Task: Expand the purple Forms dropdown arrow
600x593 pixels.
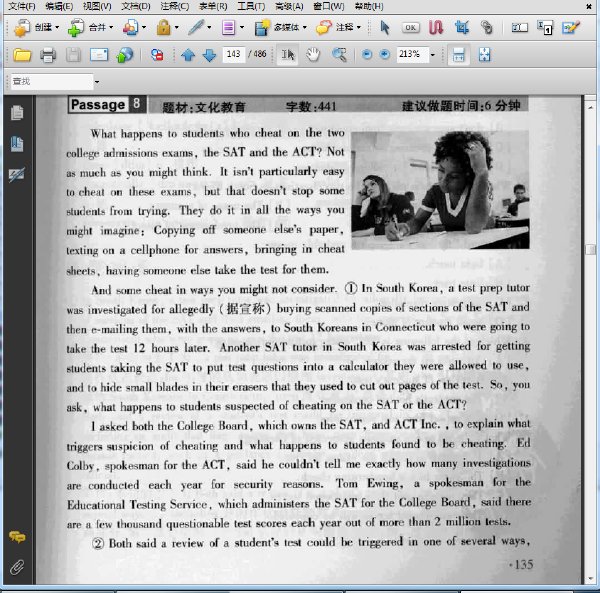Action: click(241, 28)
